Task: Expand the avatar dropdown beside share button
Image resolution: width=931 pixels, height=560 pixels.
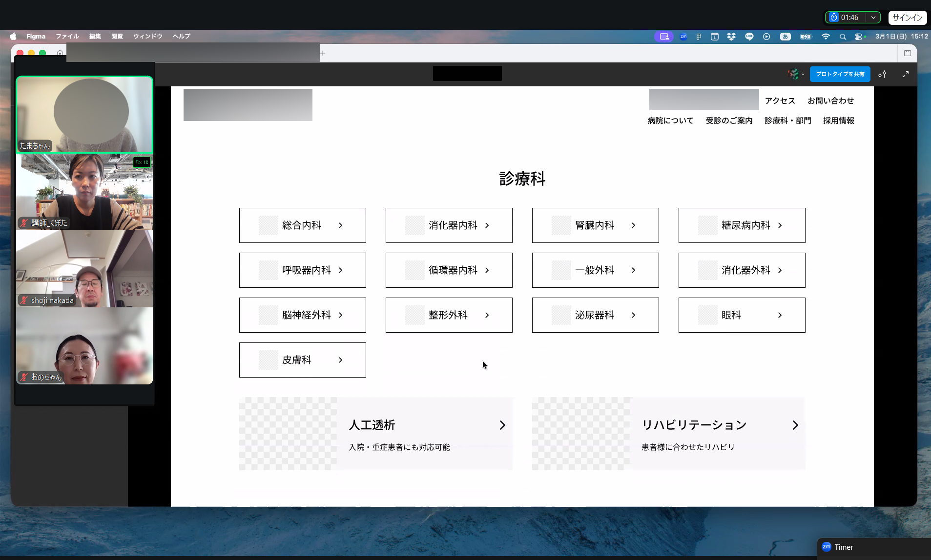Action: pos(803,74)
